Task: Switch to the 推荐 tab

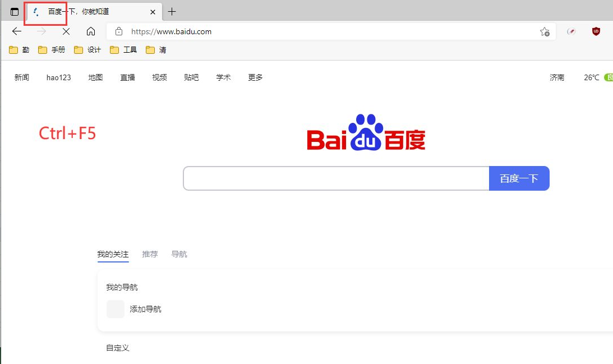Action: pos(150,254)
